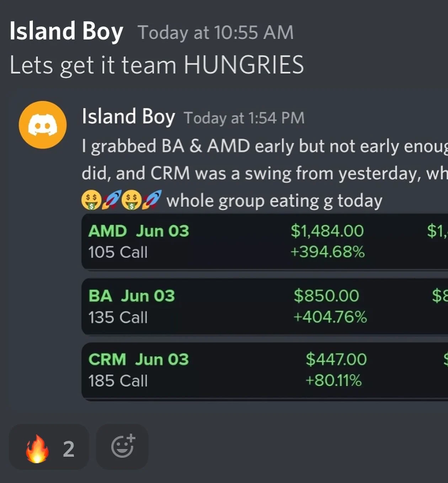Click the second money-mouth face emoji
Viewport: 448px width, 483px height.
point(132,200)
